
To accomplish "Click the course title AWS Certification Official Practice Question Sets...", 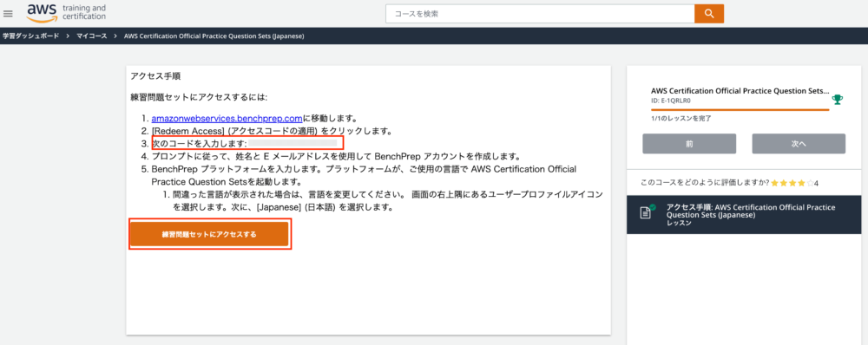I will point(740,91).
